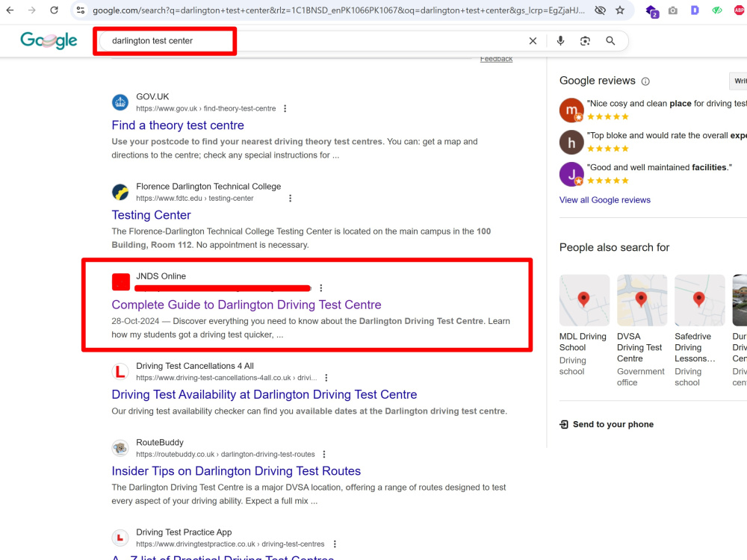Viewport: 747px width, 560px height.
Task: Open more options for drivingtestpractice.co.uk result
Action: (335, 544)
